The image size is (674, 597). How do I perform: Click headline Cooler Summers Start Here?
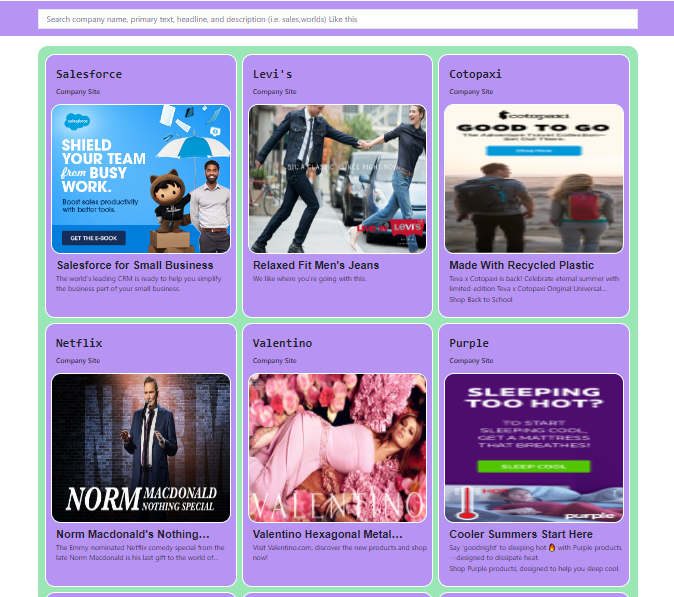point(521,534)
